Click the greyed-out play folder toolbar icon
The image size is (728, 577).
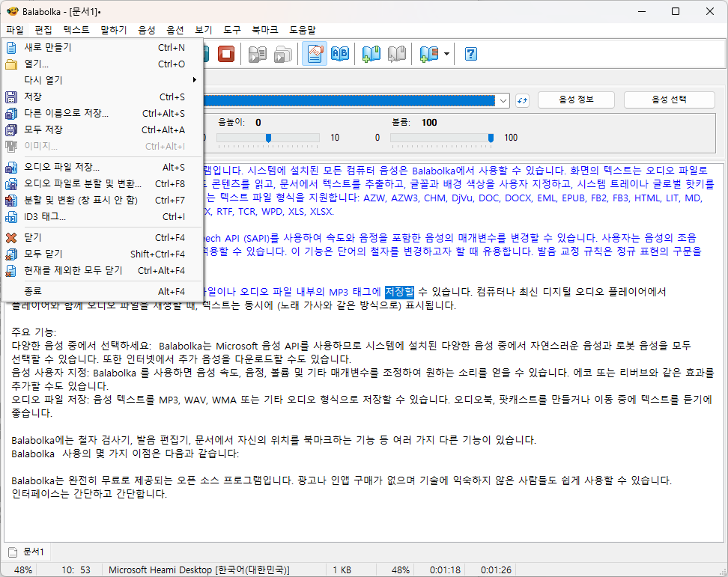283,54
